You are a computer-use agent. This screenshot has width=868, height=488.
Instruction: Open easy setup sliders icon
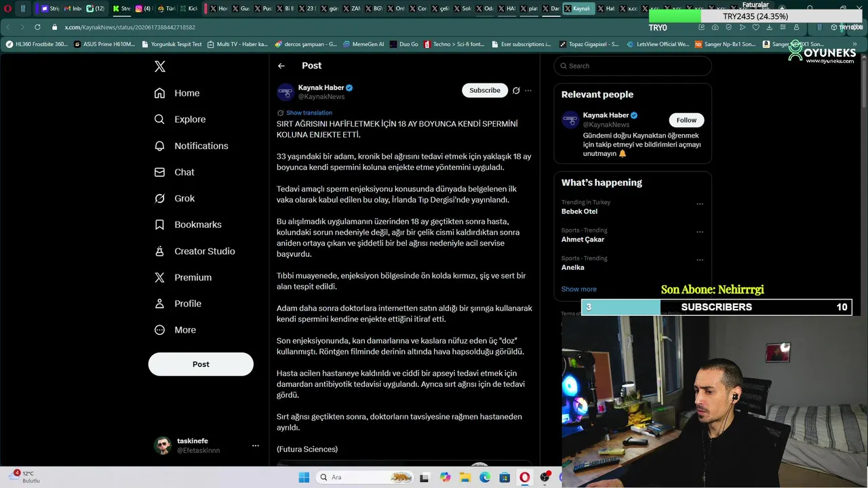(783, 27)
